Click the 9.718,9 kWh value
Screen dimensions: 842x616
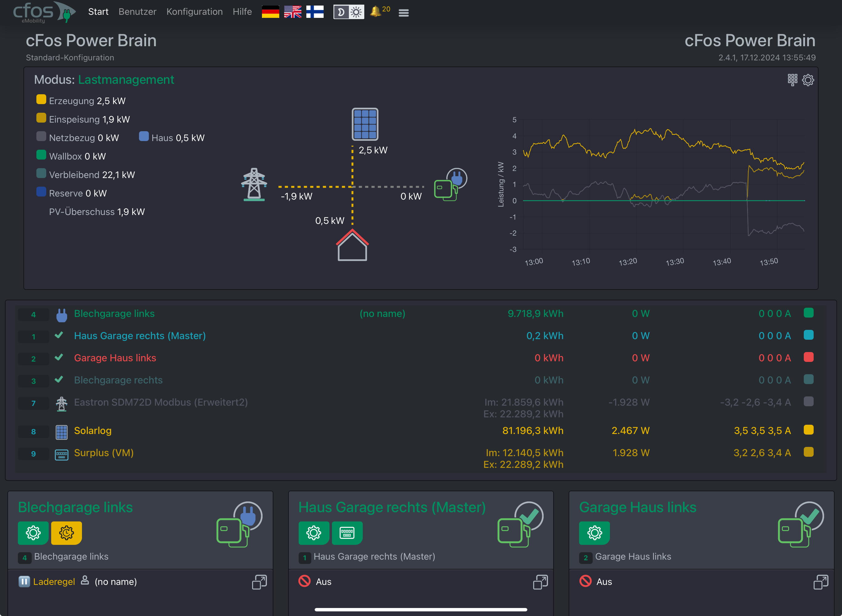tap(535, 314)
